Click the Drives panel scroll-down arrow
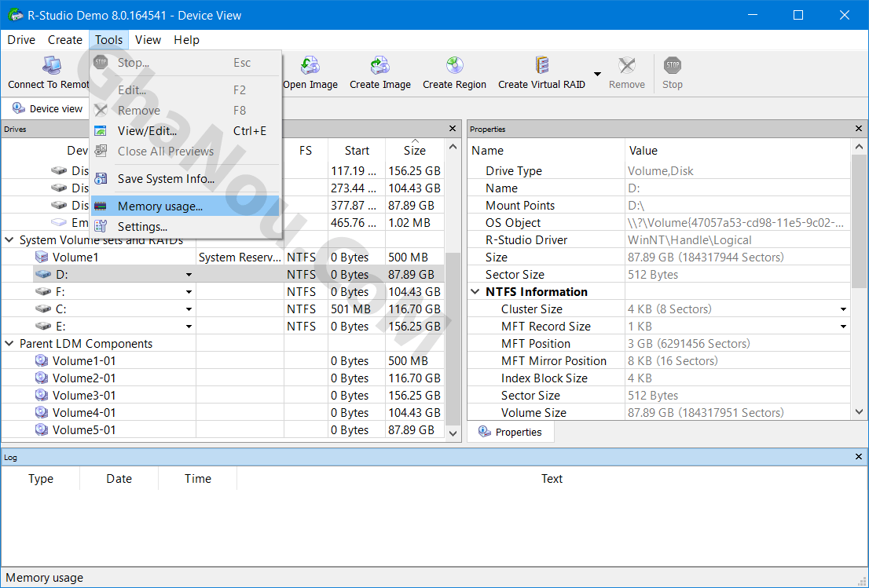Image resolution: width=869 pixels, height=588 pixels. (453, 433)
